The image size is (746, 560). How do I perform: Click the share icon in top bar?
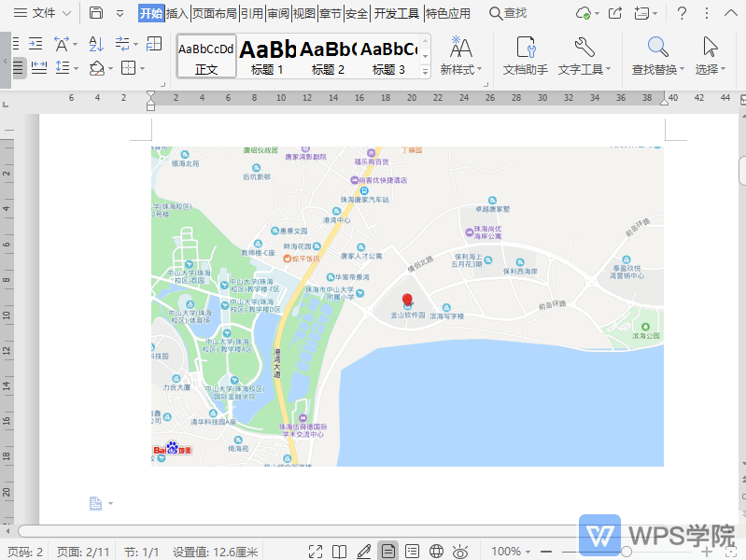click(615, 13)
